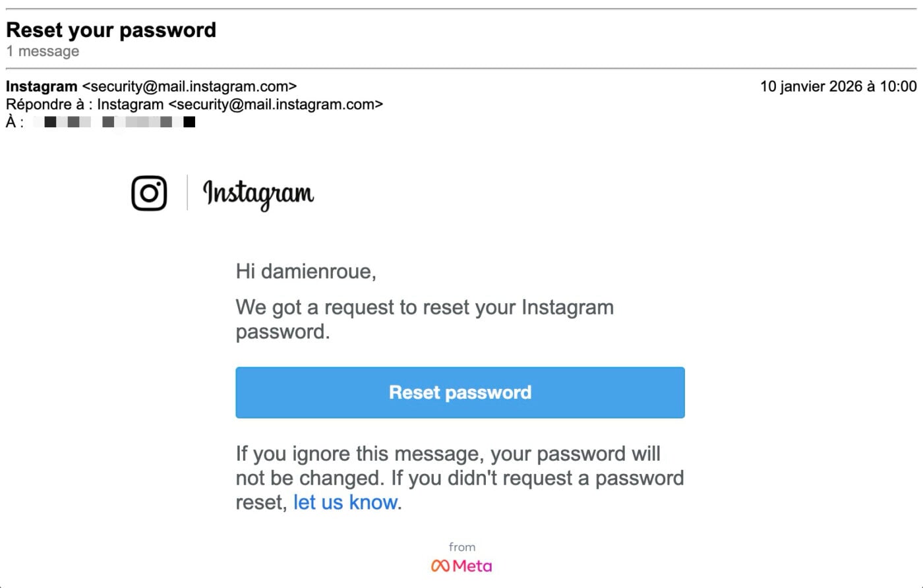Screen dimensions: 923x588
Task: Click the Meta infinity symbol icon
Action: click(440, 566)
